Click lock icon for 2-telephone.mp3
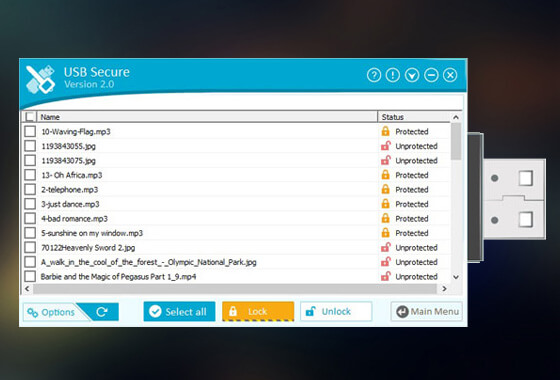Image resolution: width=560 pixels, height=380 pixels. (x=385, y=189)
